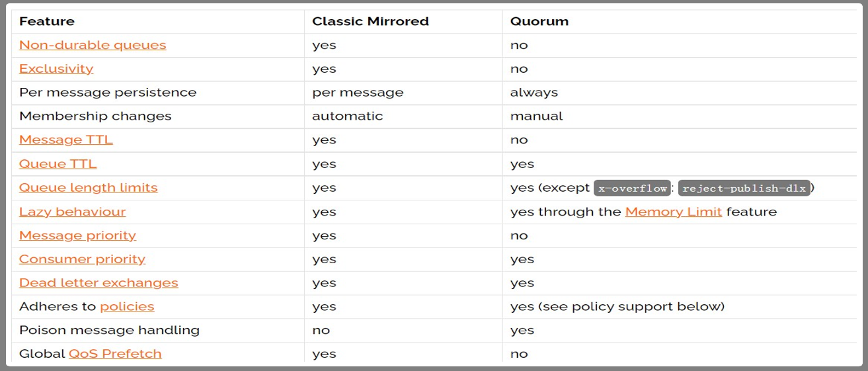Follow the Consumer priority link
The width and height of the screenshot is (868, 371).
pos(83,259)
